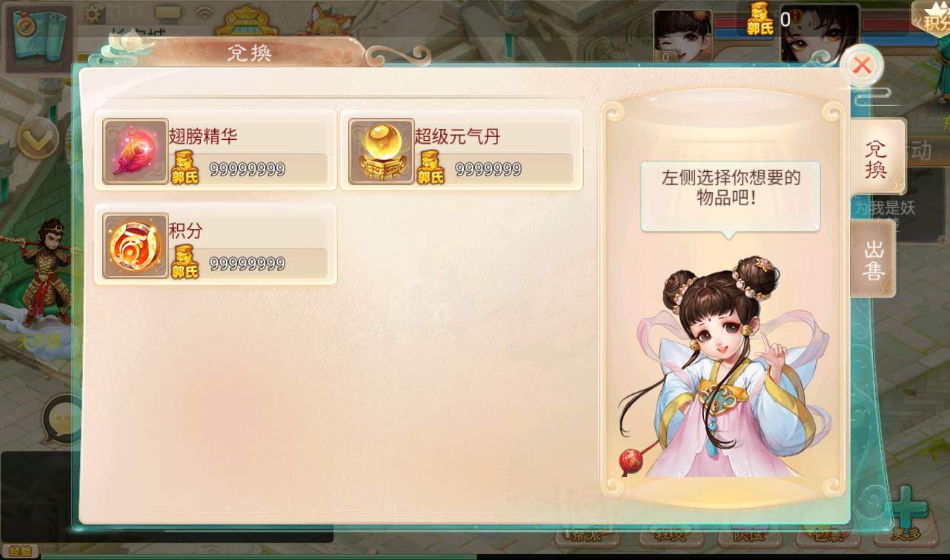
Task: Switch to the 兑换 side tab
Action: pos(877,156)
